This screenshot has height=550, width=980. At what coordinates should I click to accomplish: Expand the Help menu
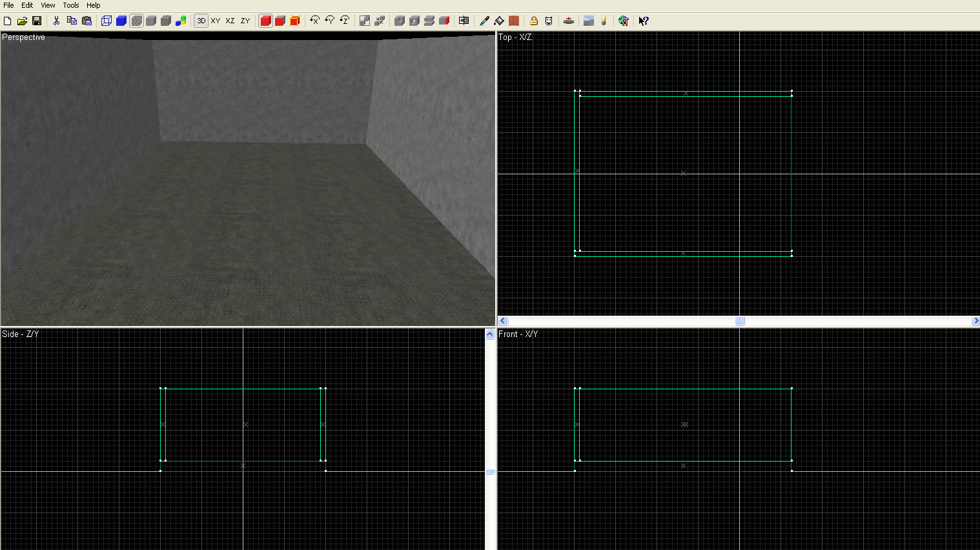pos(94,5)
